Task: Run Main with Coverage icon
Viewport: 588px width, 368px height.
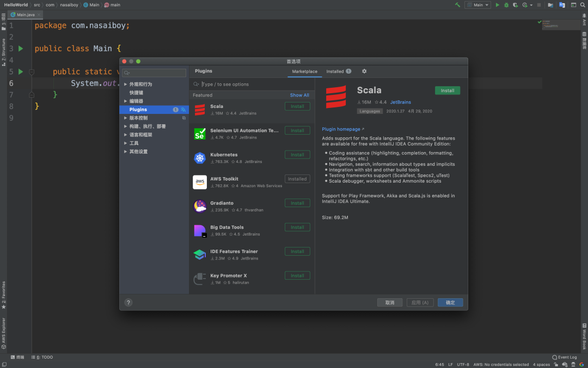Action: tap(516, 4)
